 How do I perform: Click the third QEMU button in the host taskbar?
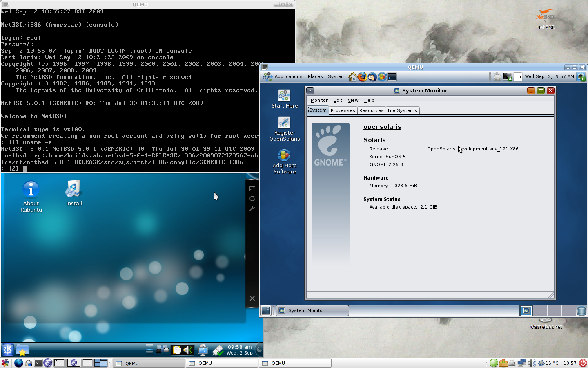point(295,363)
